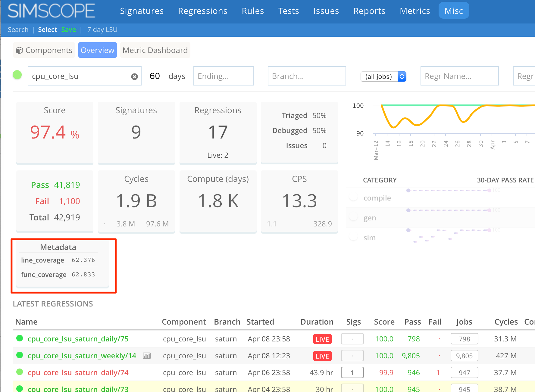Open cpu_core_lsu_saturn_weekly/14 regression
Viewport: 535px width, 392px height.
pos(82,356)
